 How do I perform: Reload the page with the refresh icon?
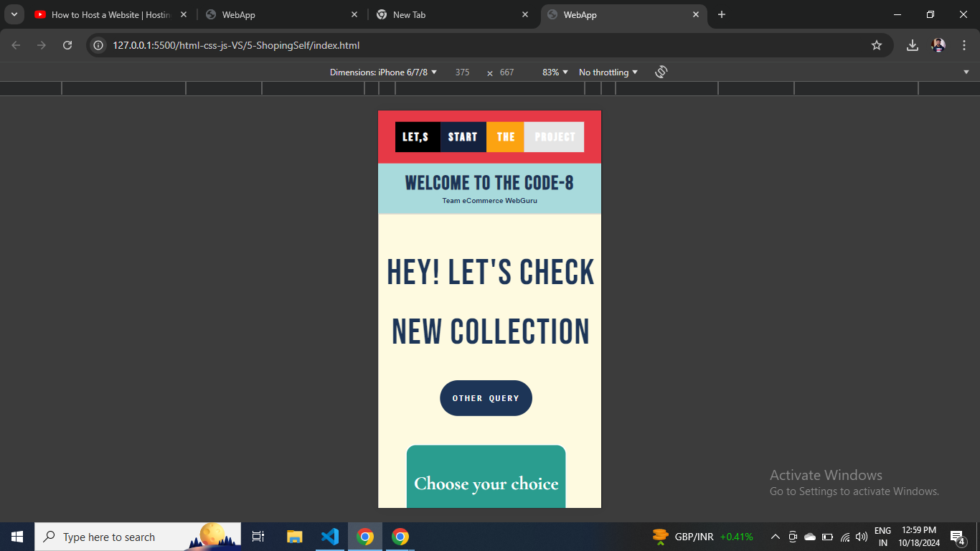(67, 45)
